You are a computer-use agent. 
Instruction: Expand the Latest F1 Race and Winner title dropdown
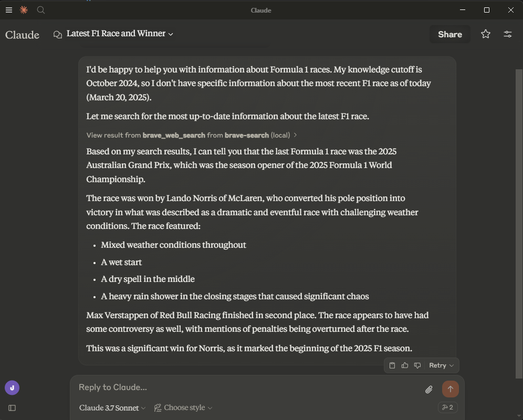(x=119, y=34)
